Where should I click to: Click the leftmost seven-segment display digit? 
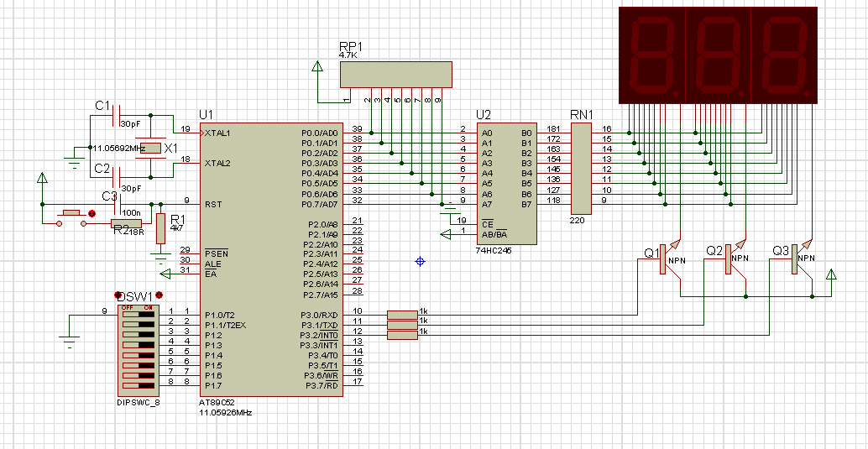pos(652,55)
